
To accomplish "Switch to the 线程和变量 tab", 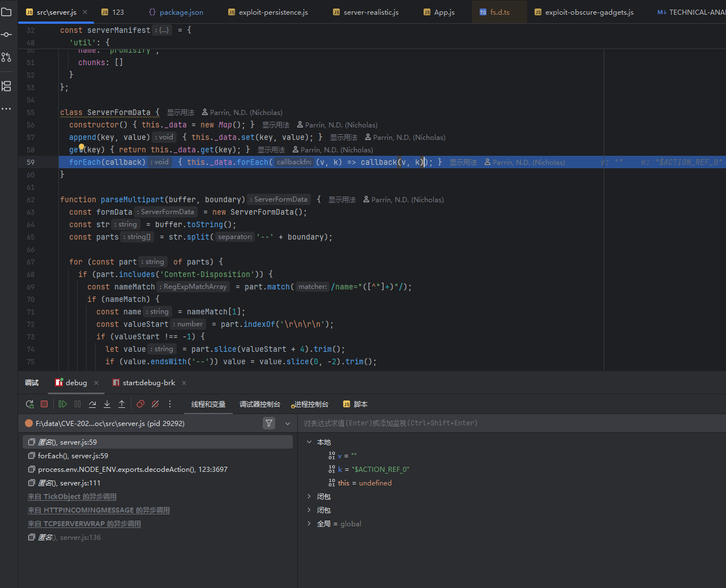I will [x=208, y=404].
